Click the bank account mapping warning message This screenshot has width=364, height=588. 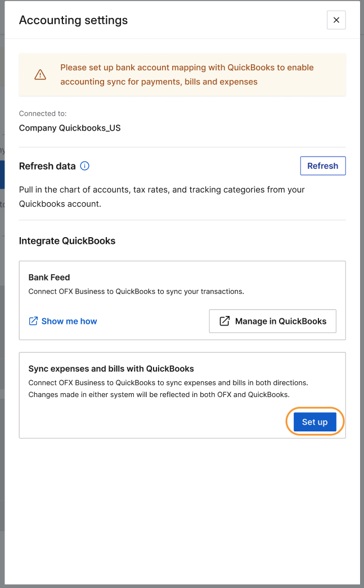187,74
